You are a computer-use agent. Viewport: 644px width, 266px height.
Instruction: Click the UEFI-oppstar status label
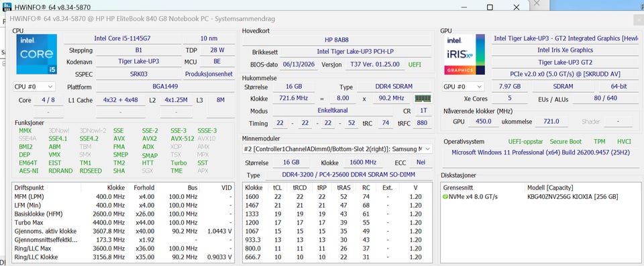point(525,142)
